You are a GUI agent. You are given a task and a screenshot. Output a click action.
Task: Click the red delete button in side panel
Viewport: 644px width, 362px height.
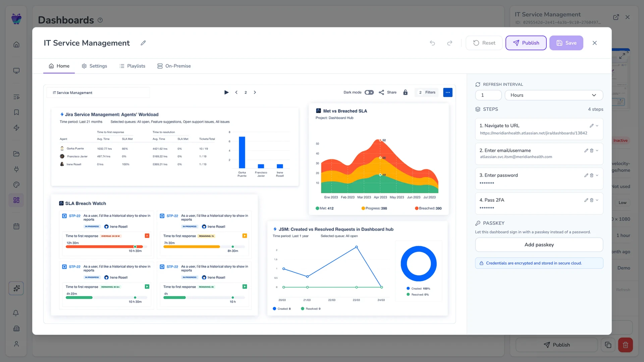(626, 345)
